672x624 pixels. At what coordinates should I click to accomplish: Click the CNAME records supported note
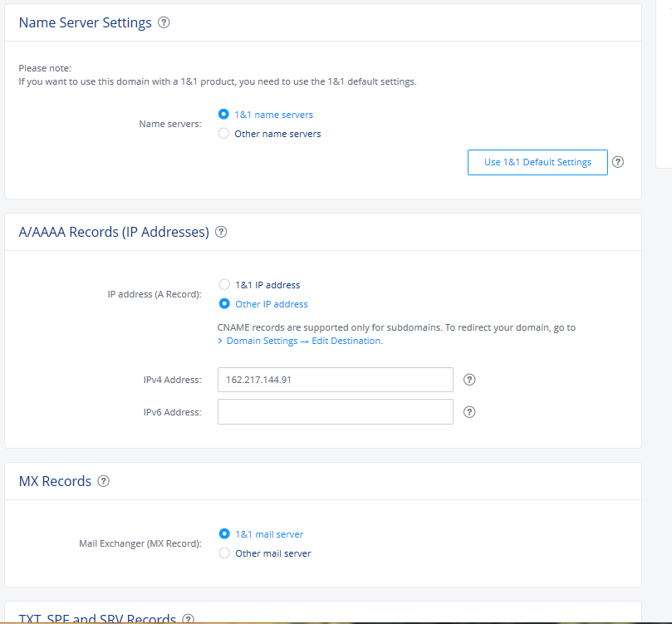pos(396,327)
